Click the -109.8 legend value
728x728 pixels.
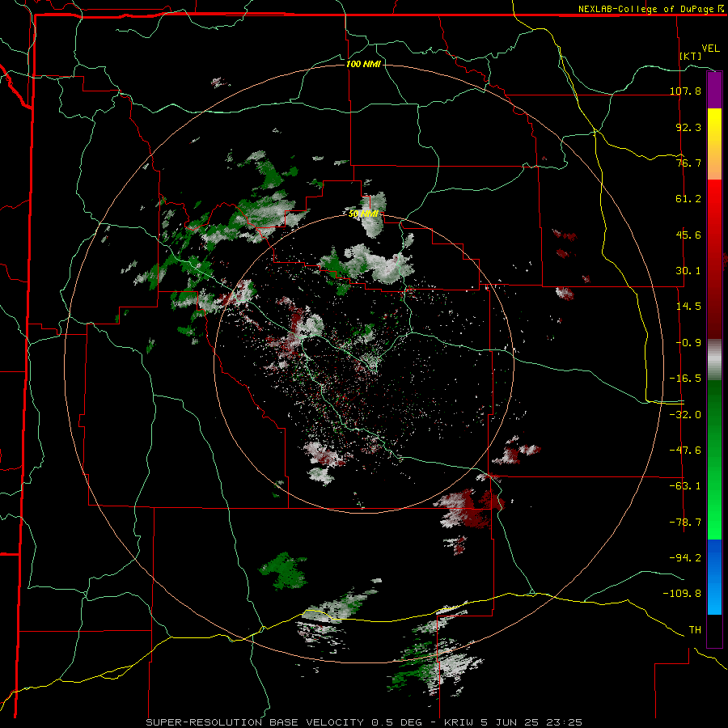tap(683, 594)
